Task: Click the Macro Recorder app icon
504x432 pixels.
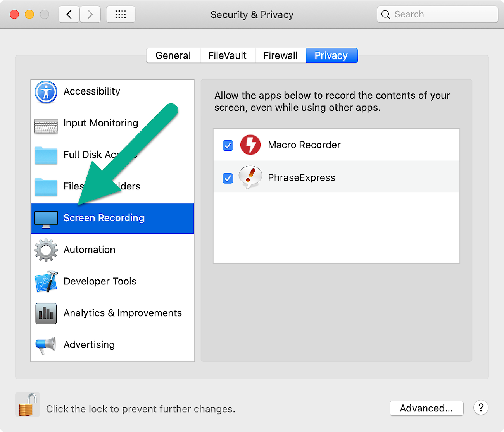Action: coord(250,145)
